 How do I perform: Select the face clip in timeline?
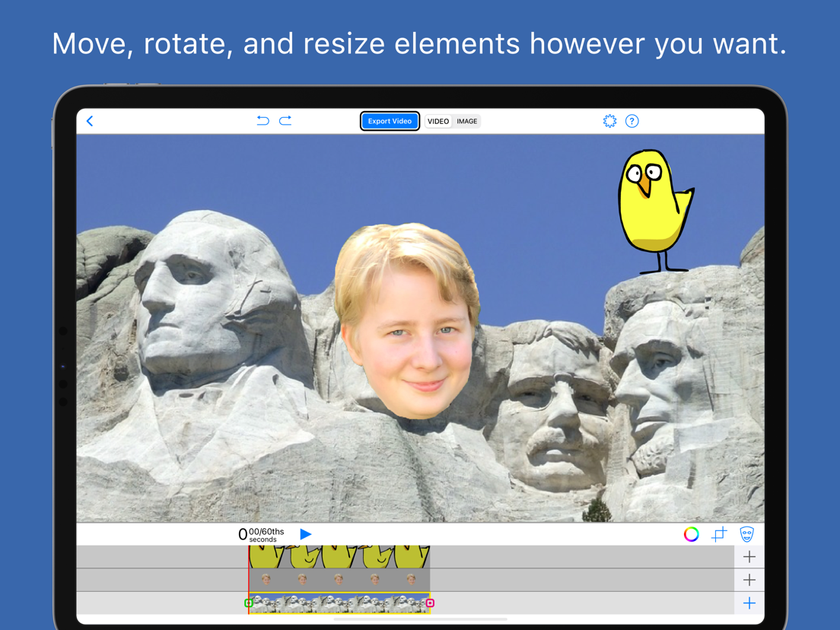(339, 580)
